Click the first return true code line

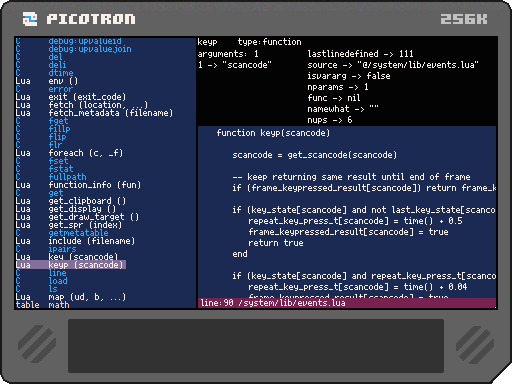click(x=276, y=243)
